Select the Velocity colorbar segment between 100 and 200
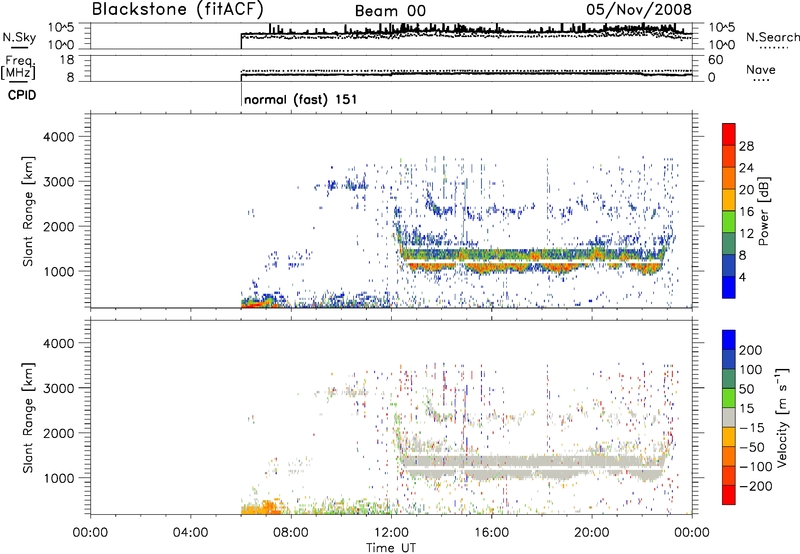Screen dimensions: 800x554 (x=729, y=359)
